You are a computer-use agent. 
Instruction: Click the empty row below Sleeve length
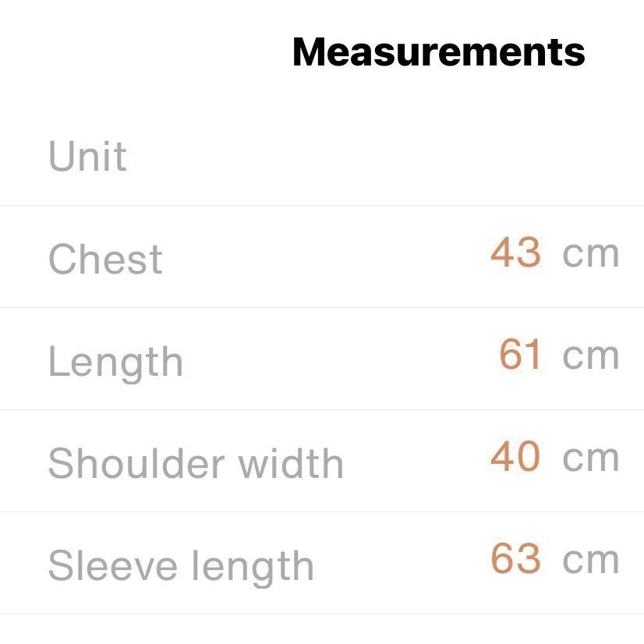(x=322, y=630)
